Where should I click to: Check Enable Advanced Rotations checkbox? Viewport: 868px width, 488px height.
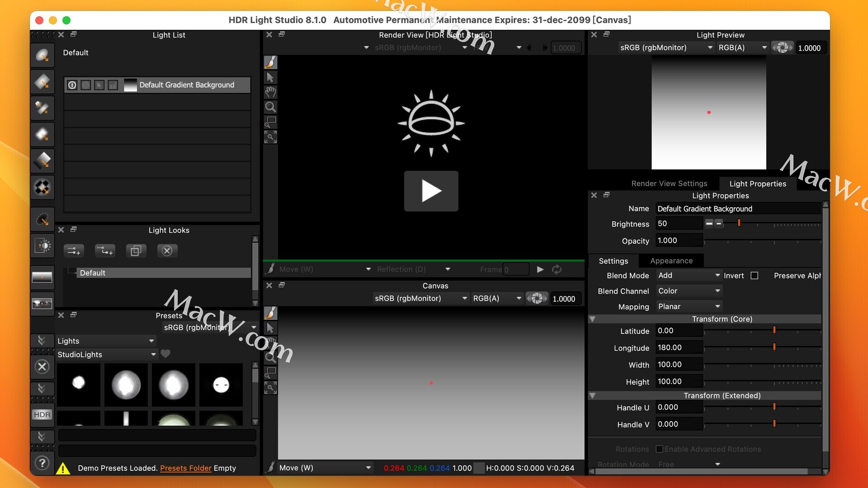[659, 449]
